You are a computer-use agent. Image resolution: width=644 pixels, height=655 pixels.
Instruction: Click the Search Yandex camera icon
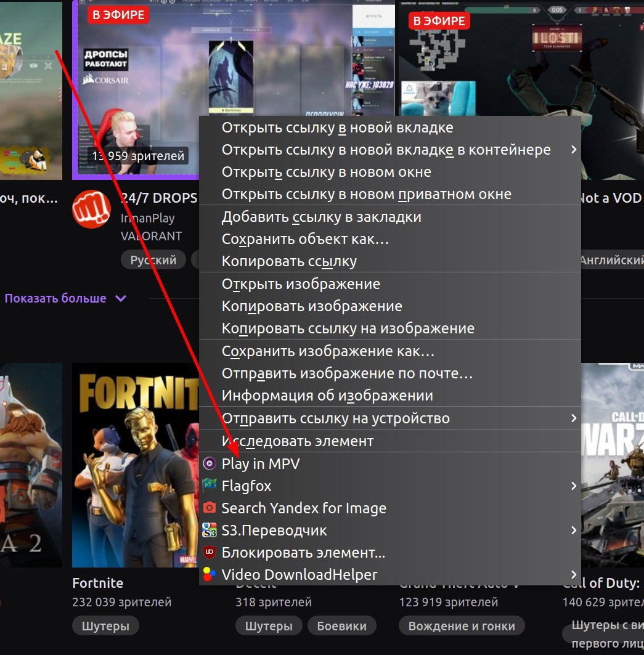(210, 508)
